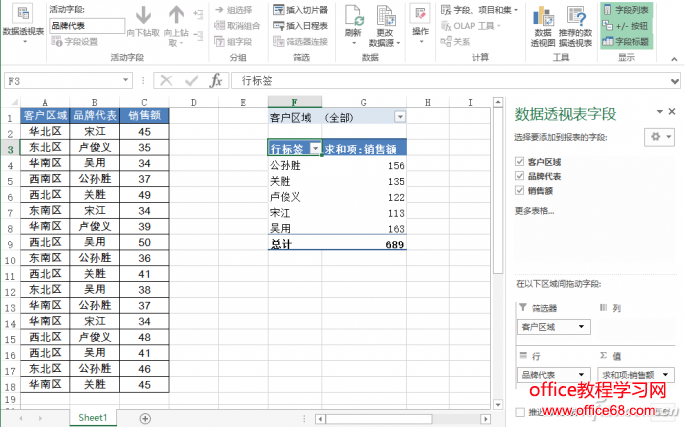Image resolution: width=685 pixels, height=427 pixels.
Task: Click the confirm checkmark in formula bar
Action: pos(191,81)
